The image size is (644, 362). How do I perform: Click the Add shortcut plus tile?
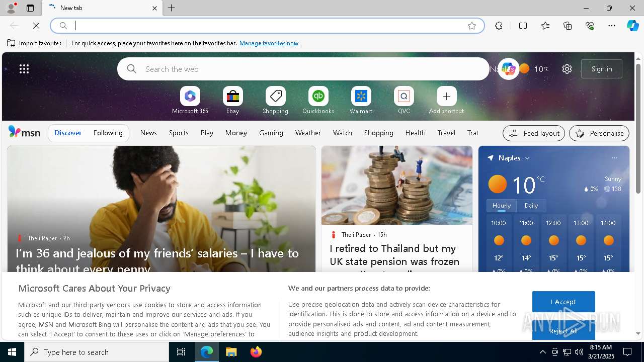[x=446, y=101]
